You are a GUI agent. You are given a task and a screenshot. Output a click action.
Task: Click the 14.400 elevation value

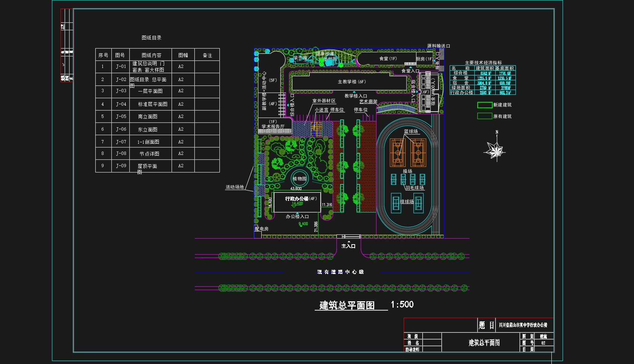coord(298,203)
